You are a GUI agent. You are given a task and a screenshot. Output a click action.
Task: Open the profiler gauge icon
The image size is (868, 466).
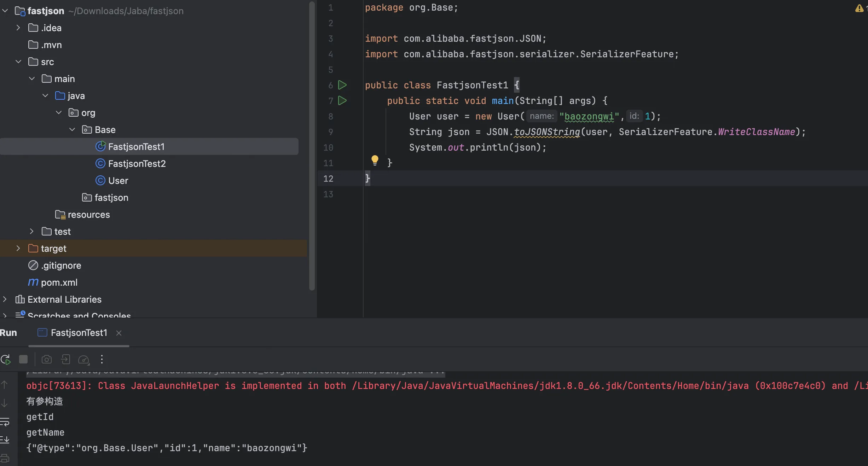pyautogui.click(x=83, y=360)
